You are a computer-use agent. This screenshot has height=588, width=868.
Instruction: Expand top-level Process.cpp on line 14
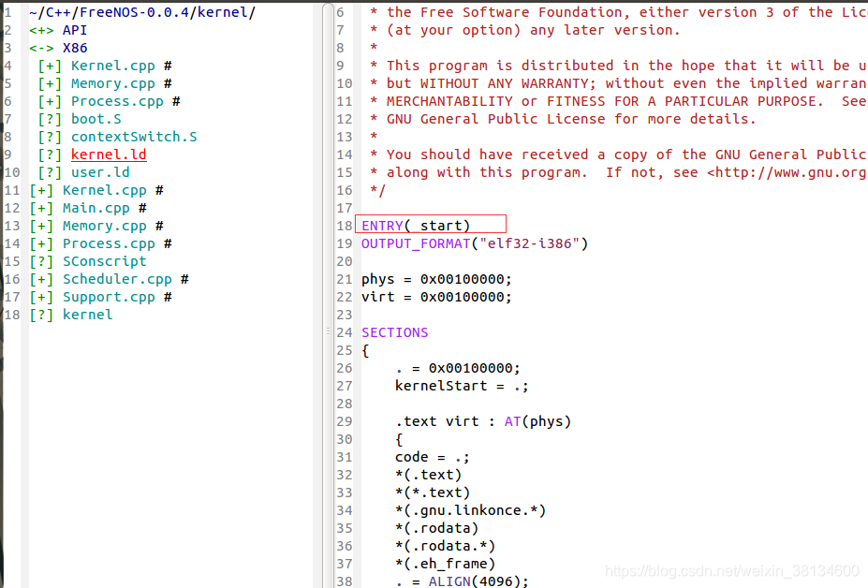[41, 243]
